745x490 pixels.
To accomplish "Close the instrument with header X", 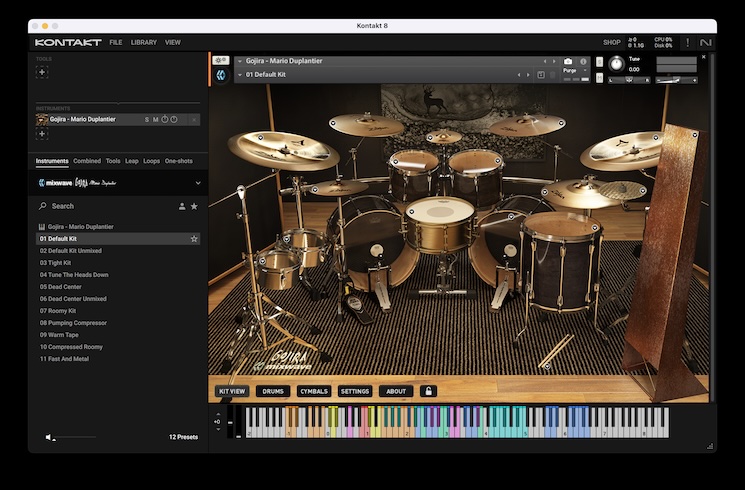I will click(x=704, y=57).
